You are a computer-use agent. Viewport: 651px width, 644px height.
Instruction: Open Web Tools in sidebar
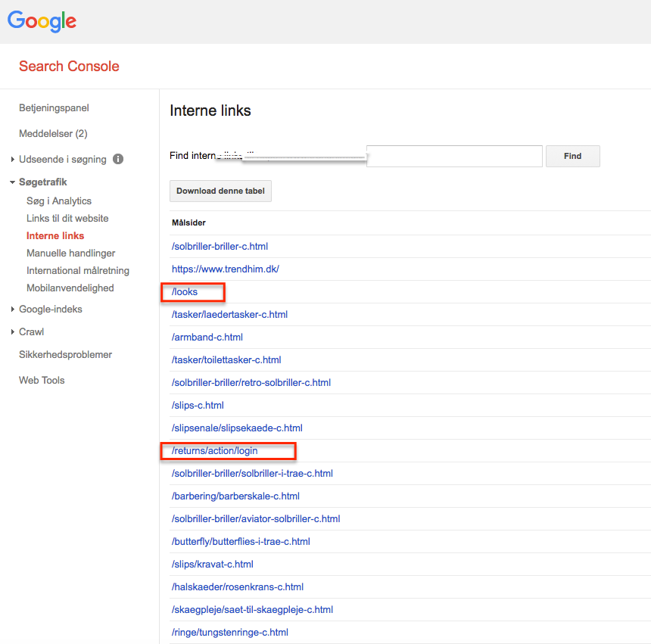pyautogui.click(x=42, y=381)
